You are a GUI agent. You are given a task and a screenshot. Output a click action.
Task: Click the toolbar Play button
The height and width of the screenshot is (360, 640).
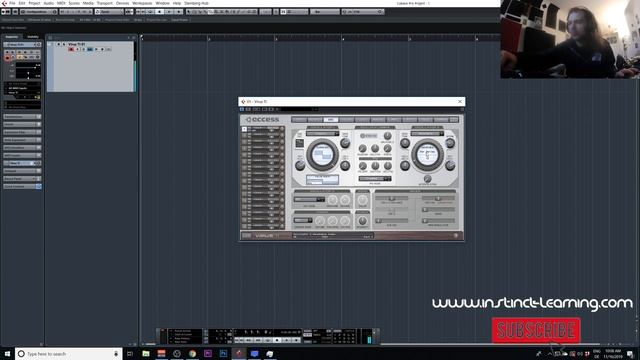pyautogui.click(x=169, y=12)
